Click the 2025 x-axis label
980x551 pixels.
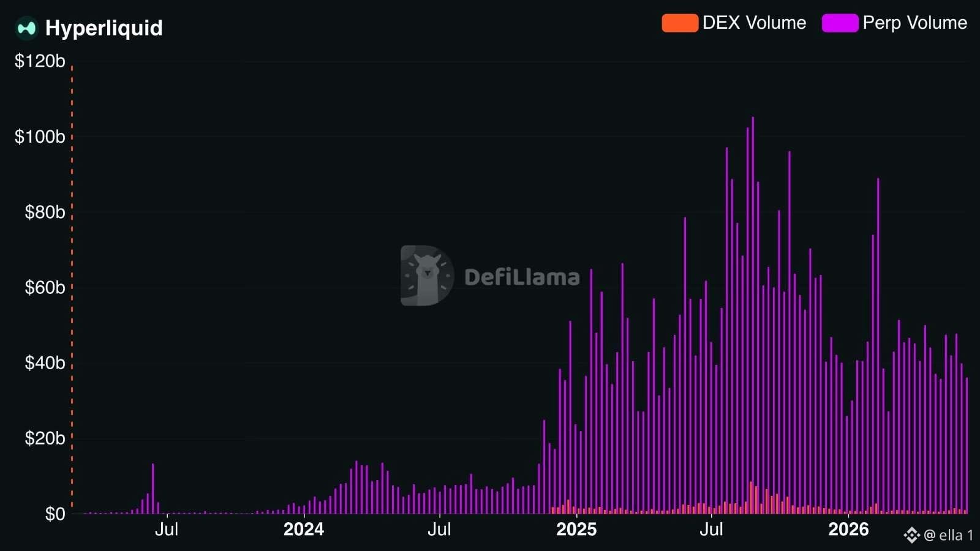[x=576, y=530]
